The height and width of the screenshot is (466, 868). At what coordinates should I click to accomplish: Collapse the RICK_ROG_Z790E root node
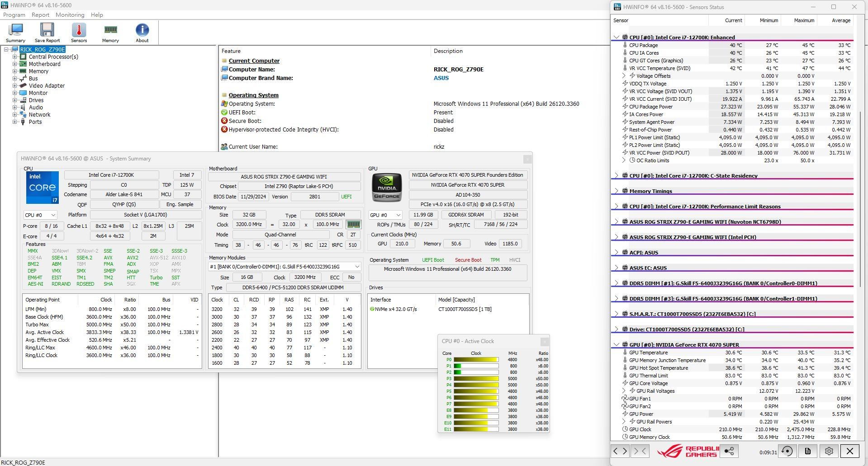6,50
